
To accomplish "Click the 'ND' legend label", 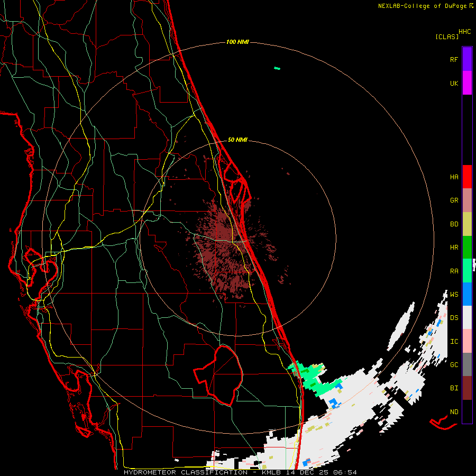I will [454, 411].
